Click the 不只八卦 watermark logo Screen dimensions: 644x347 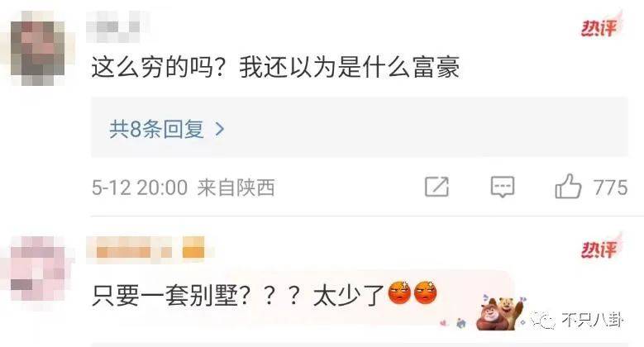point(577,320)
